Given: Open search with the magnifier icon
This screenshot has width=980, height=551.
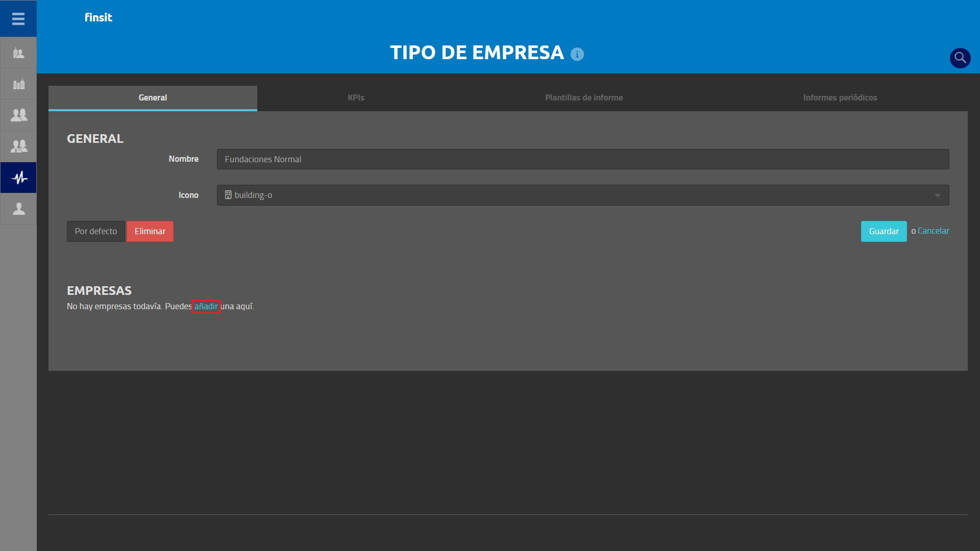Looking at the screenshot, I should 960,58.
